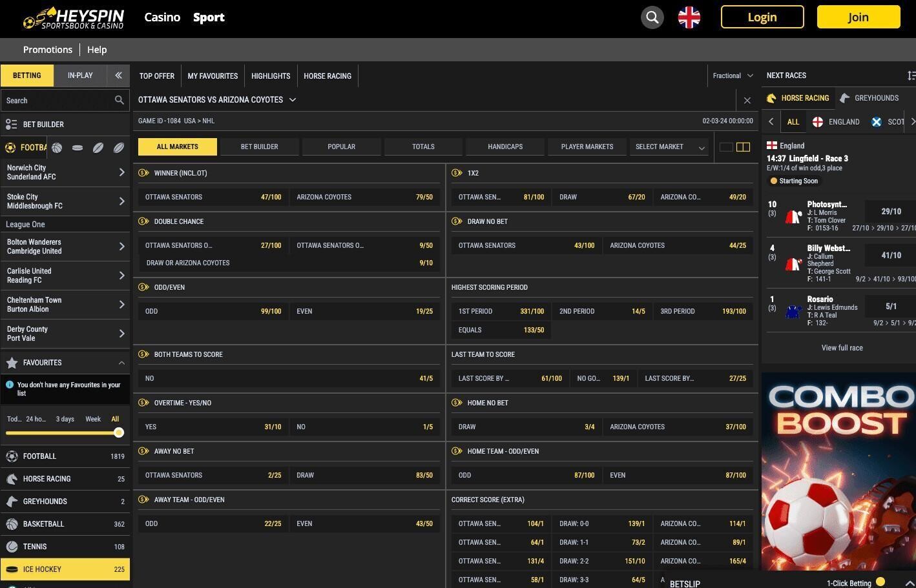Select the highlighted Ice Hockey sidebar row

coord(65,569)
